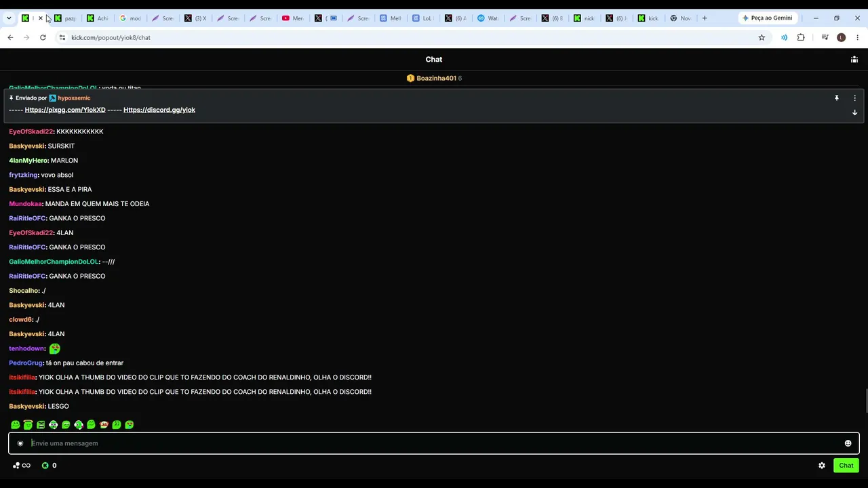868x488 pixels.
Task: Insert the heart-eyes emote
Action: 130,425
